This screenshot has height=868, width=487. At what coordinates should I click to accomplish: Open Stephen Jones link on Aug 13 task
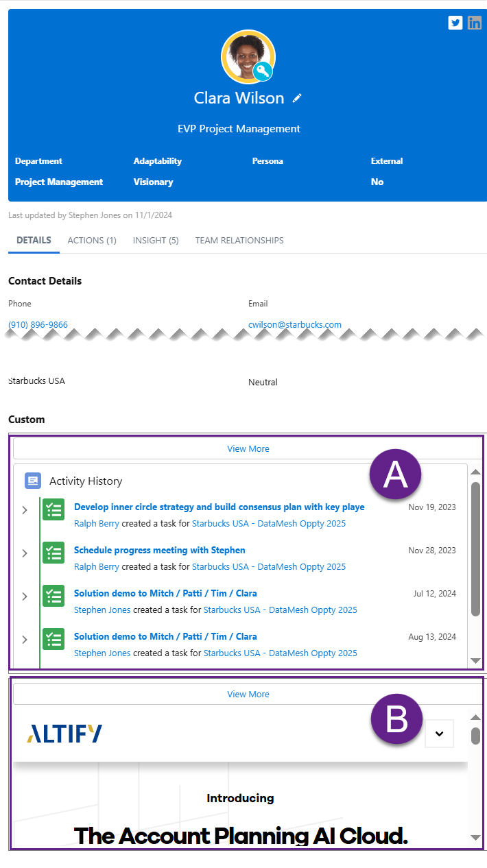102,653
